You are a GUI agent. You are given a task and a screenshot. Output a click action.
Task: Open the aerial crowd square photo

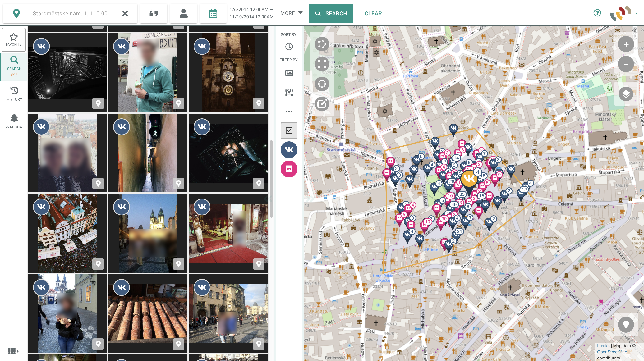click(x=67, y=233)
